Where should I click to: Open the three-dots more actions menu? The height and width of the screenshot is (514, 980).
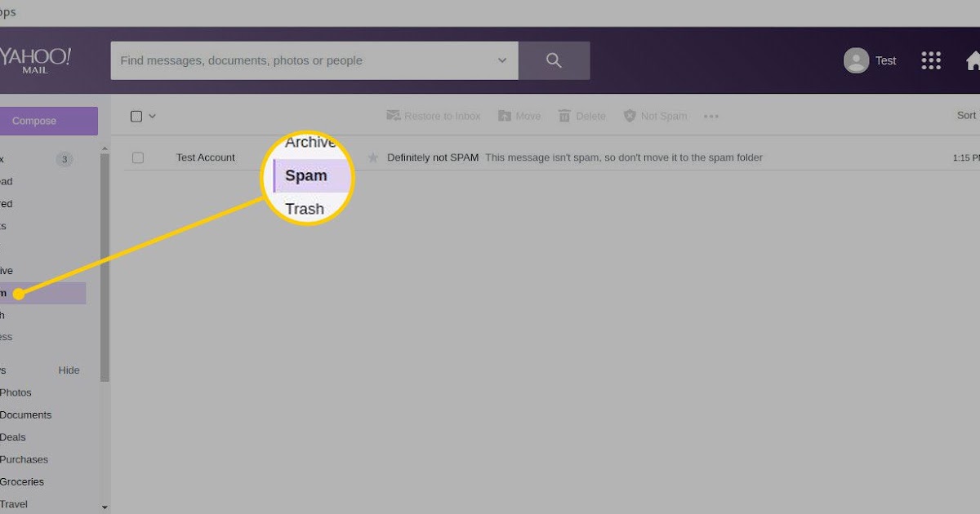tap(711, 116)
